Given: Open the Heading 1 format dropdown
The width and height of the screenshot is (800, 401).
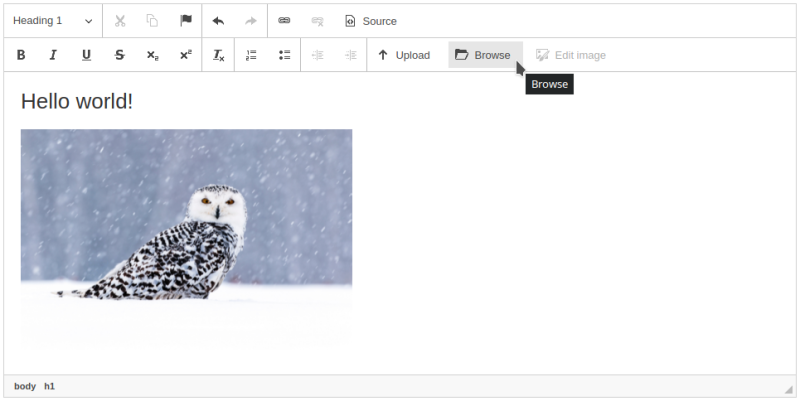Looking at the screenshot, I should coord(52,21).
